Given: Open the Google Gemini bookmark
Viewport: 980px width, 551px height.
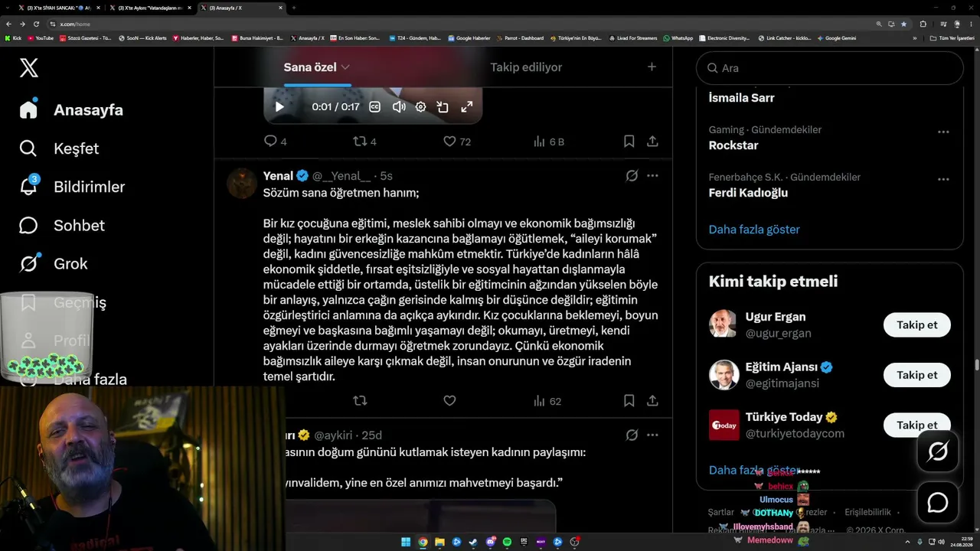Looking at the screenshot, I should click(837, 37).
